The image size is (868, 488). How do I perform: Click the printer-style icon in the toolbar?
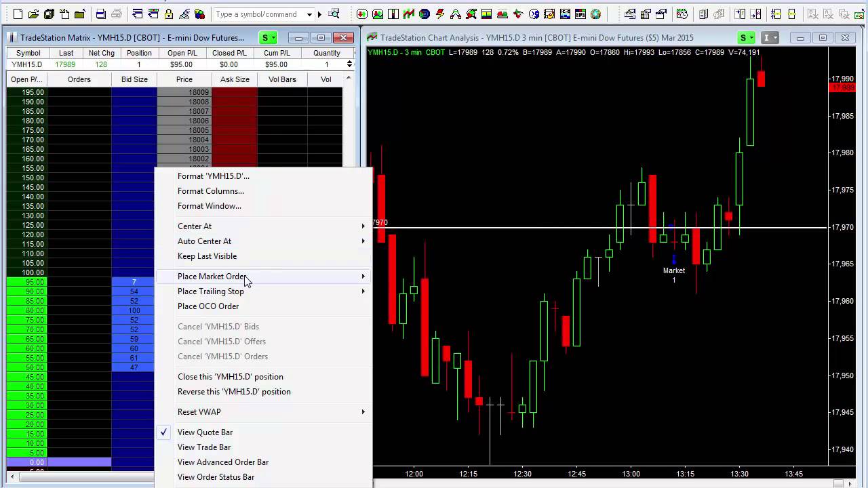click(117, 14)
